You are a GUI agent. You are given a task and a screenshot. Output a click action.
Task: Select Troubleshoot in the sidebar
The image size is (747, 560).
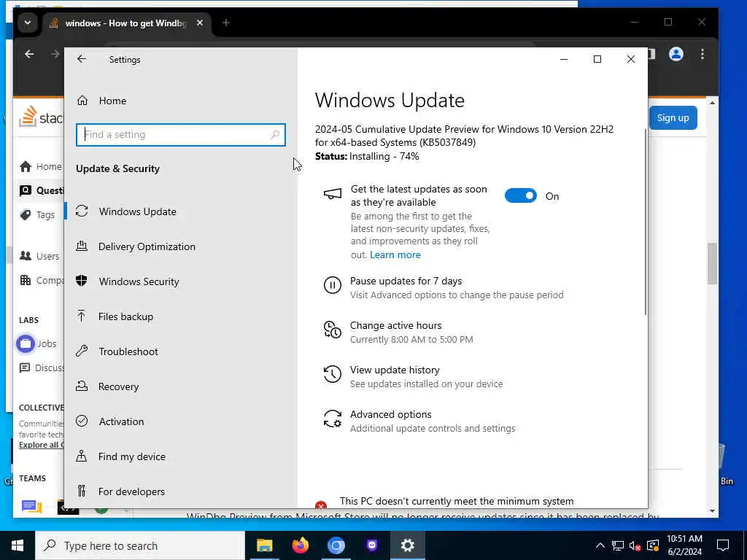click(x=128, y=351)
